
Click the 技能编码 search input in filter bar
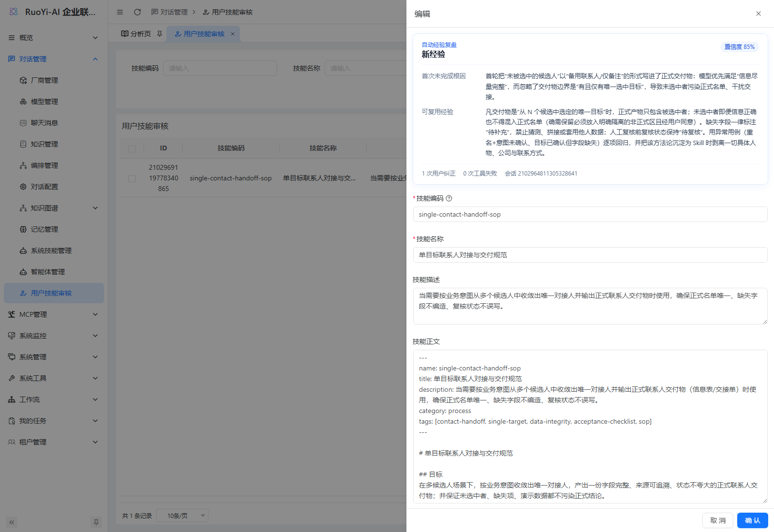220,68
